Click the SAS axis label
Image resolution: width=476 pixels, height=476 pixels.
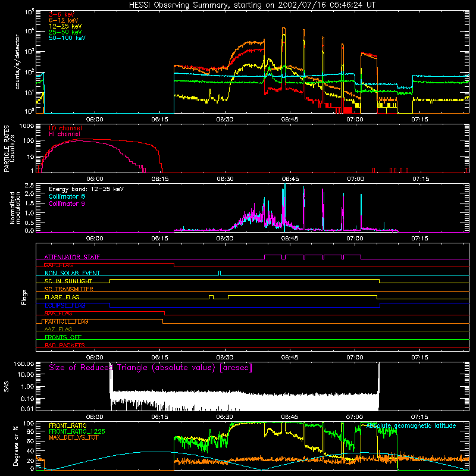coord(7,387)
